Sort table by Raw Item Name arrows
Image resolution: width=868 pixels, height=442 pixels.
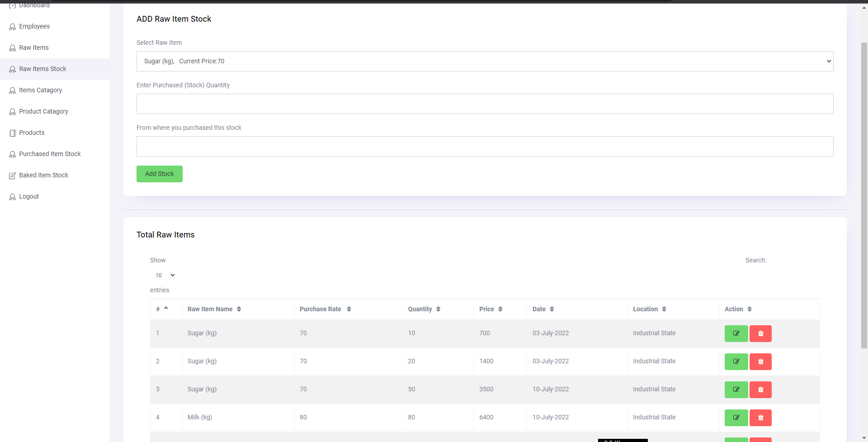point(239,309)
